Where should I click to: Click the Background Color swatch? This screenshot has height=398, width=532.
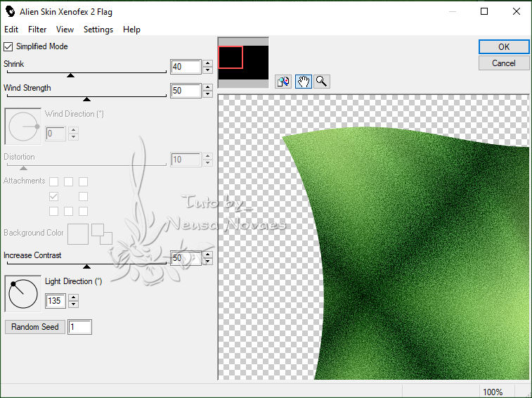coord(78,234)
